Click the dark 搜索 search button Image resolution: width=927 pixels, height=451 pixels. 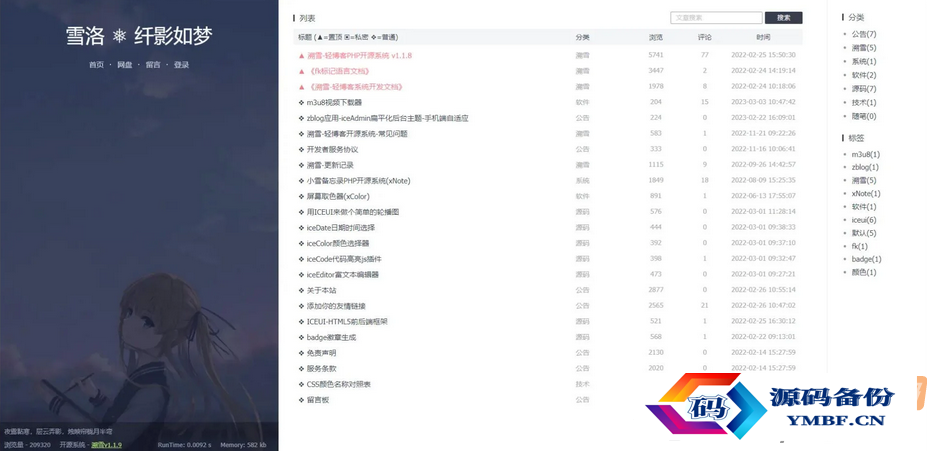(x=783, y=18)
